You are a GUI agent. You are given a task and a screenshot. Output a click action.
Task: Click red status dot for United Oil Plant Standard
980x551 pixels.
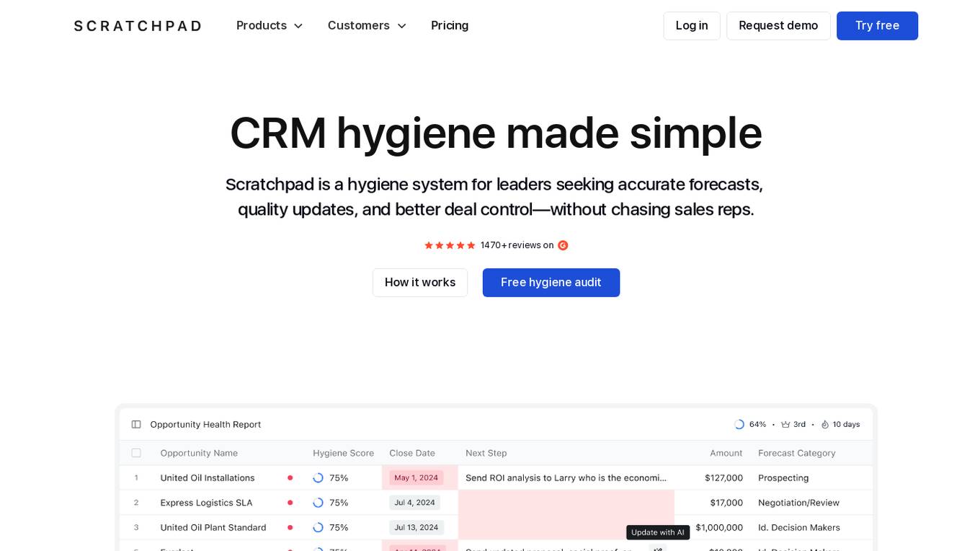(x=290, y=527)
